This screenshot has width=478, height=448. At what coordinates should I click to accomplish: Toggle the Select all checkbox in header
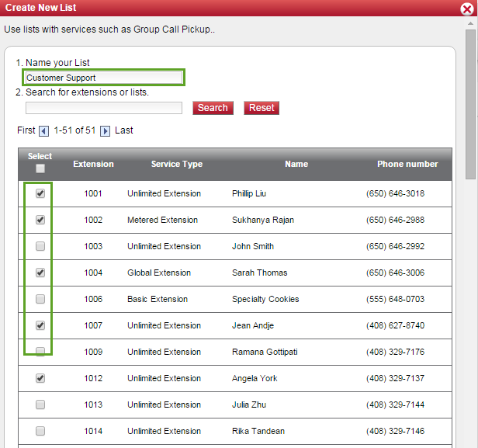[40, 168]
